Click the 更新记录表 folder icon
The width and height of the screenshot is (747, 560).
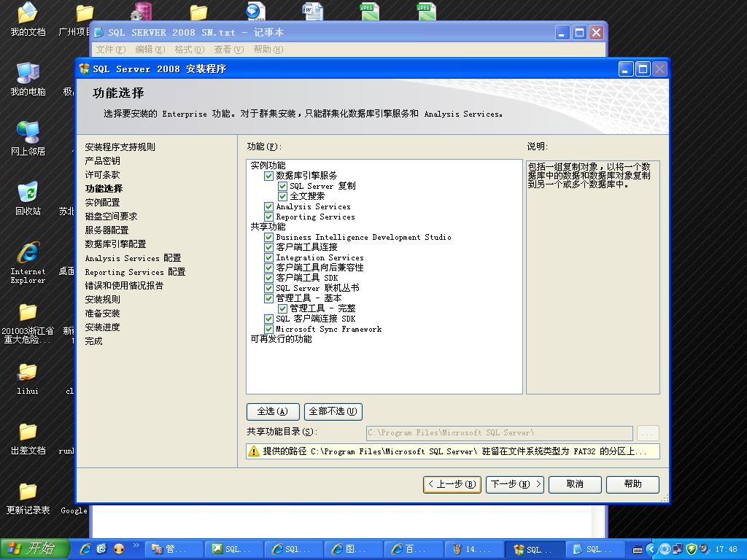(28, 492)
